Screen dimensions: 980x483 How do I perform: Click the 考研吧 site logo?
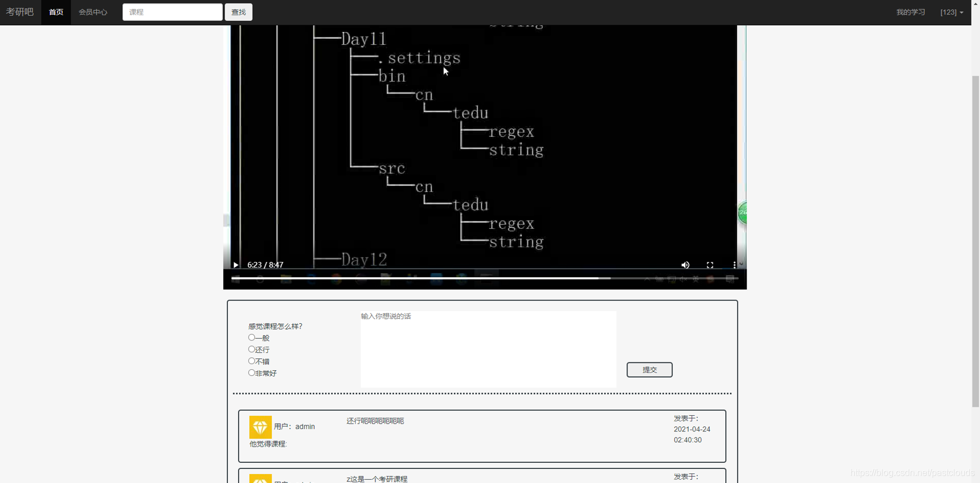tap(20, 12)
